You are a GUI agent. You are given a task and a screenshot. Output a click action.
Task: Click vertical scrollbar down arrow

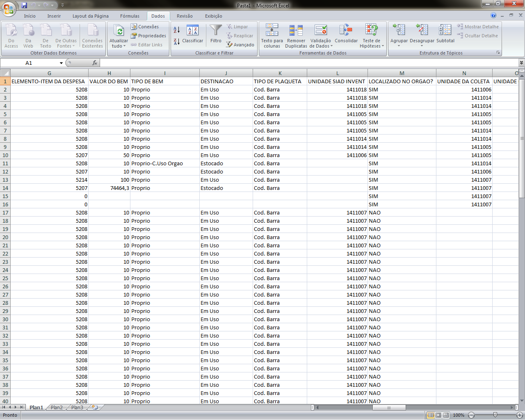522,401
